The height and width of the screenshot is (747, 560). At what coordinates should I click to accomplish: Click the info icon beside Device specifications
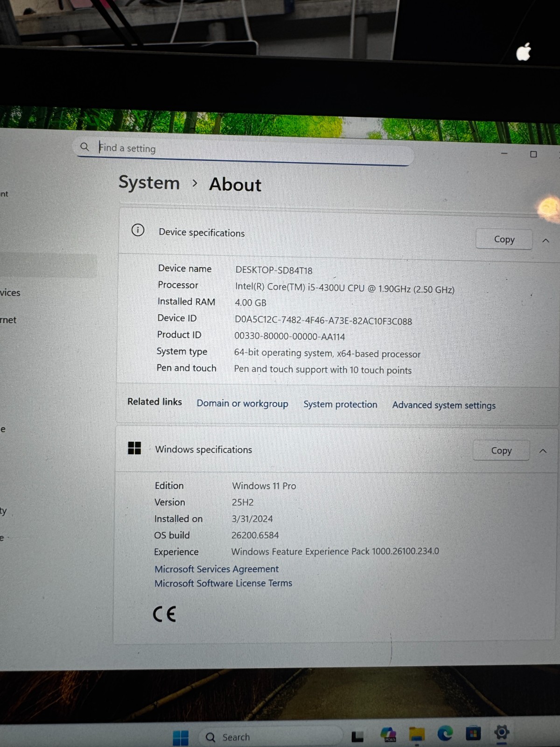click(138, 230)
